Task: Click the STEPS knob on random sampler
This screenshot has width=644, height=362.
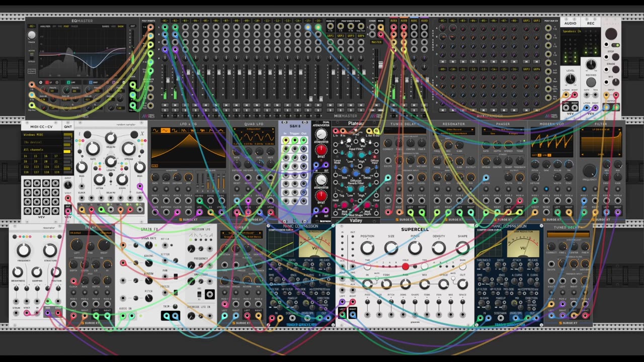Action: point(122,179)
